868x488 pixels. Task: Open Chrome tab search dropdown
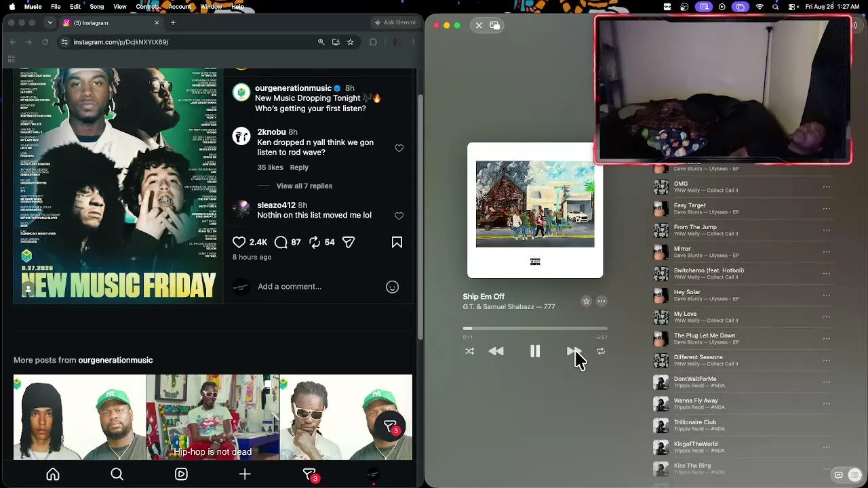tap(50, 22)
